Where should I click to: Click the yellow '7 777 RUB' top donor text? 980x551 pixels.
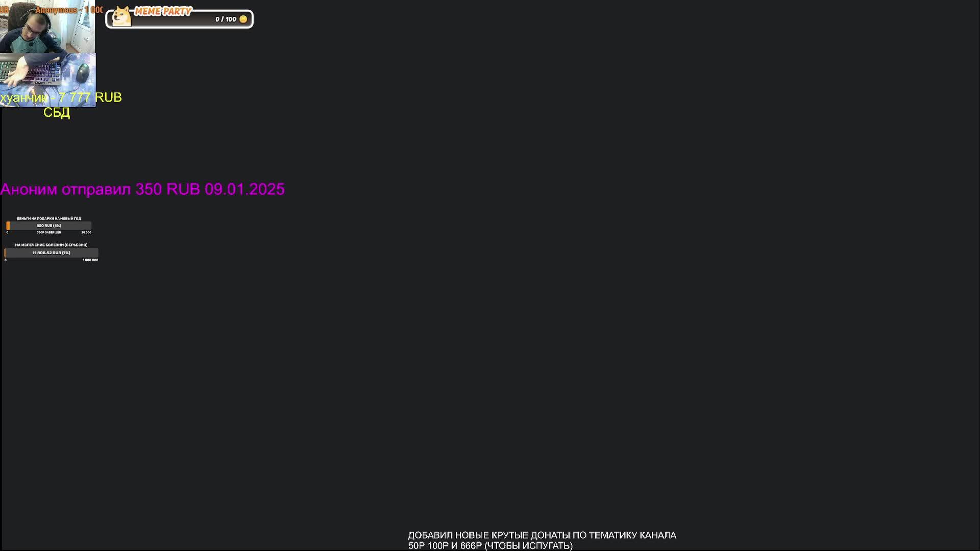[90, 97]
